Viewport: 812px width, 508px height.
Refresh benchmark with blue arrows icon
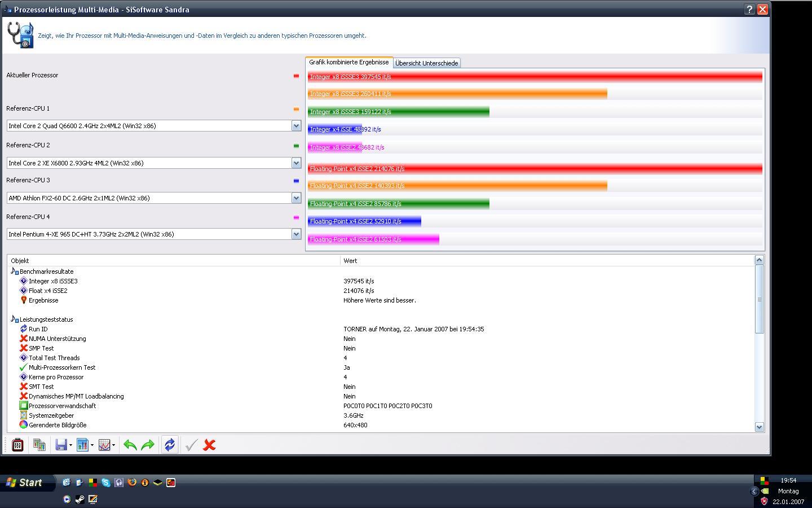pos(170,445)
